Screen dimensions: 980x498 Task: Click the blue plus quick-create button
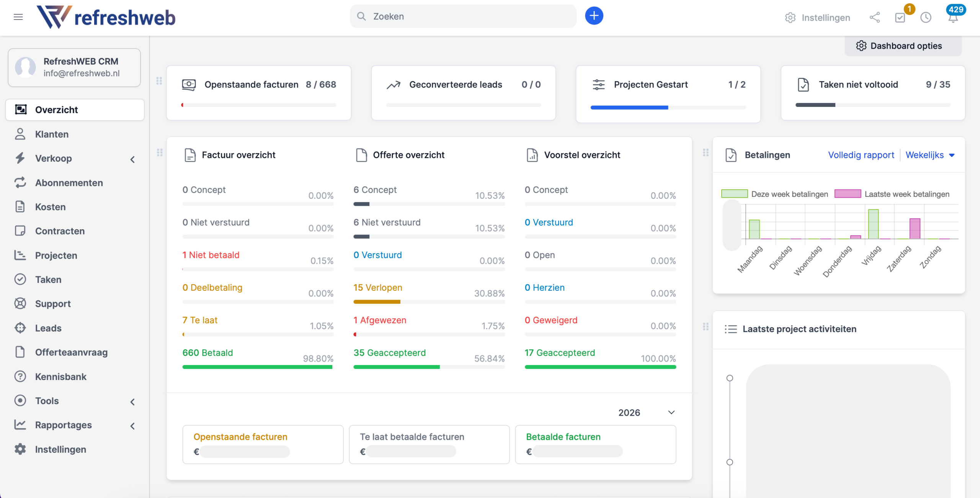[594, 16]
